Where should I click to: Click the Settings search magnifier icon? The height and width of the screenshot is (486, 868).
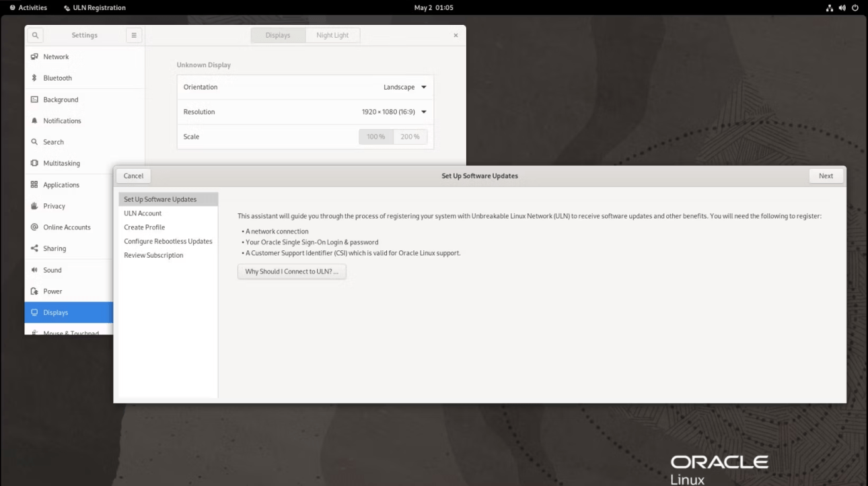[x=35, y=35]
